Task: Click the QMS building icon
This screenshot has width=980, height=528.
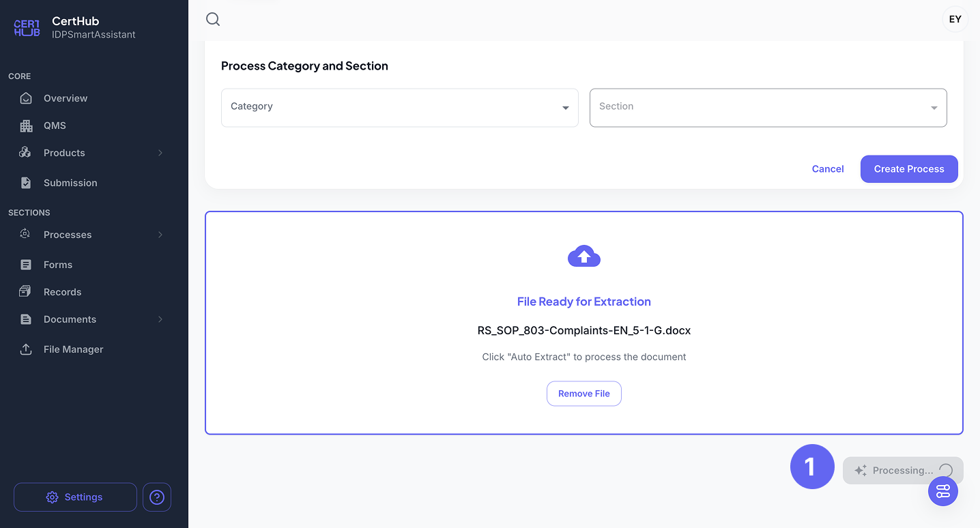Action: pos(26,126)
